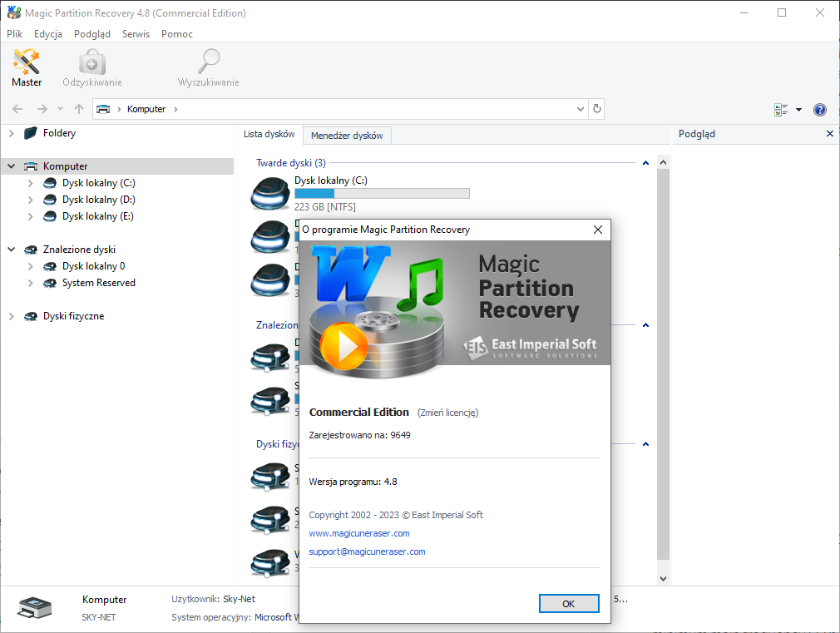Expand the address bar dropdown
The image size is (840, 633).
(581, 109)
